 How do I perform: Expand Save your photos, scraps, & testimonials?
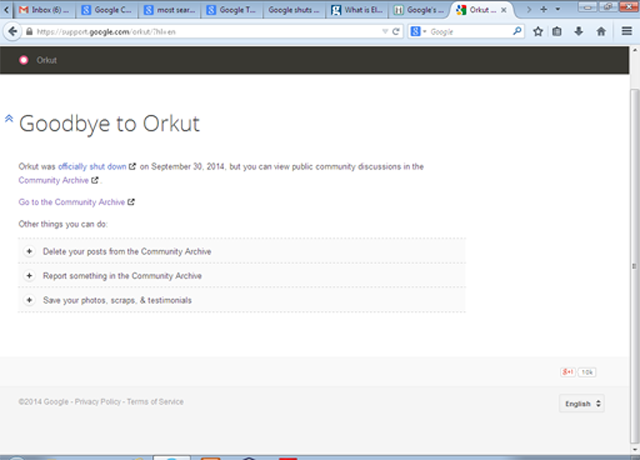(242, 300)
